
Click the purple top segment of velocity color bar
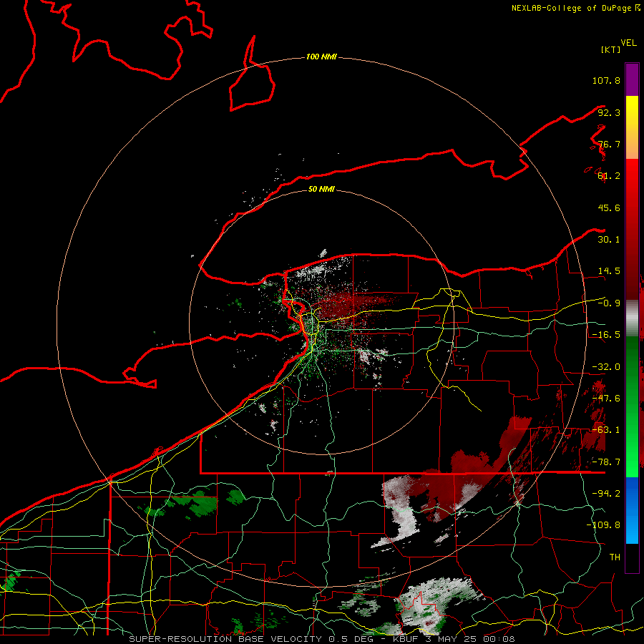click(632, 79)
